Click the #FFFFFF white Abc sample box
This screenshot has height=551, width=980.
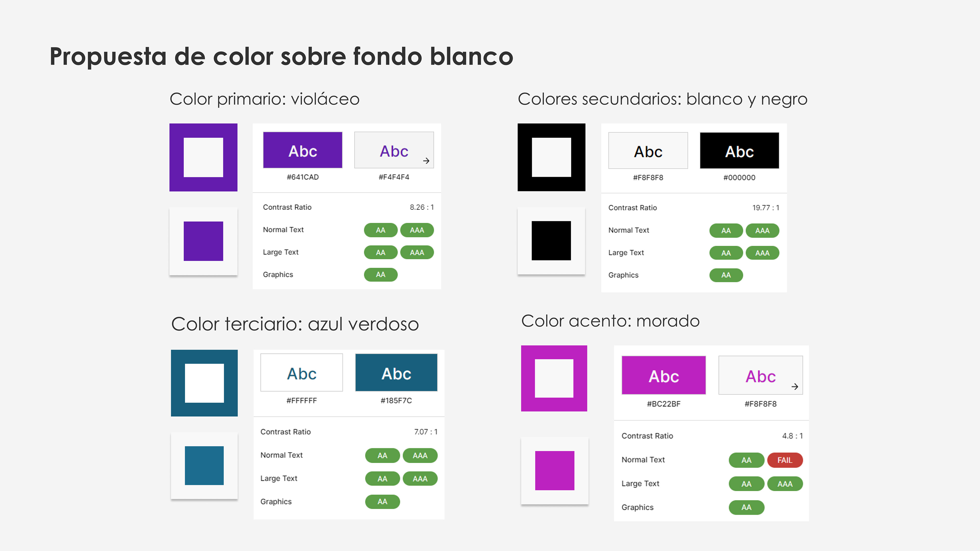[x=301, y=373]
